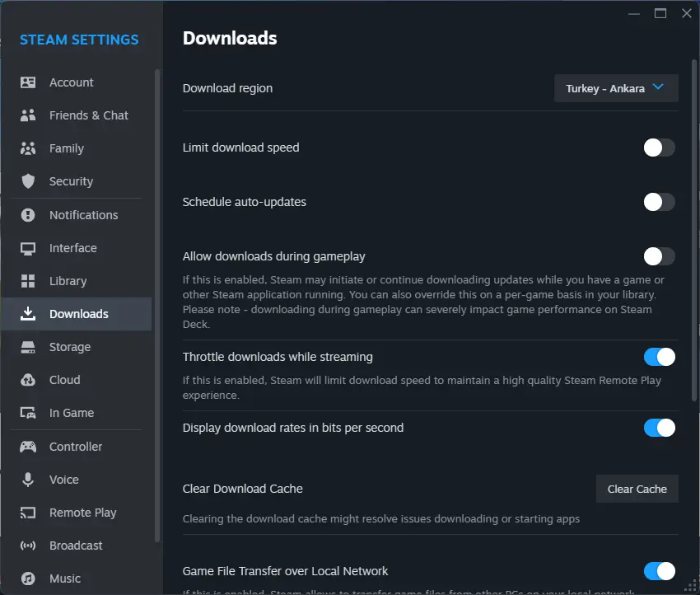Click the Account ID card icon
The image size is (700, 595).
tap(28, 82)
